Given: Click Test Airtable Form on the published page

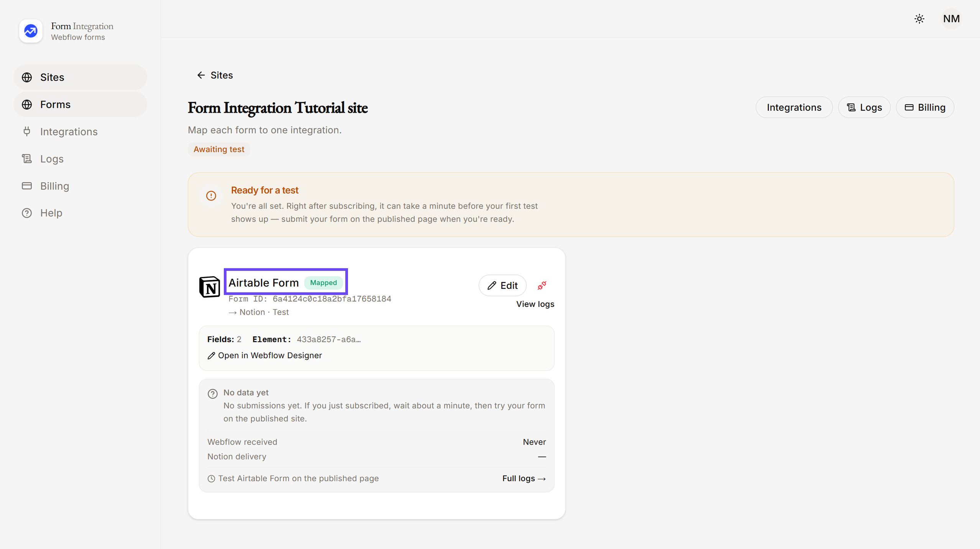Looking at the screenshot, I should point(298,479).
